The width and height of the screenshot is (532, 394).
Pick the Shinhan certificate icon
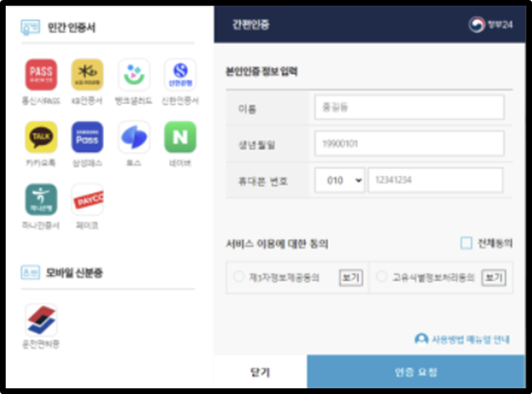point(180,75)
